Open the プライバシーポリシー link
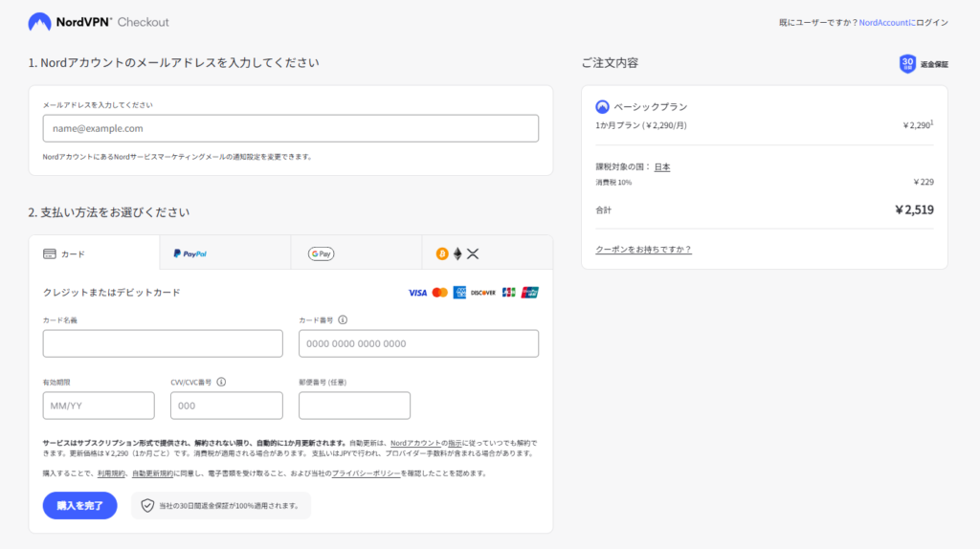 click(366, 473)
